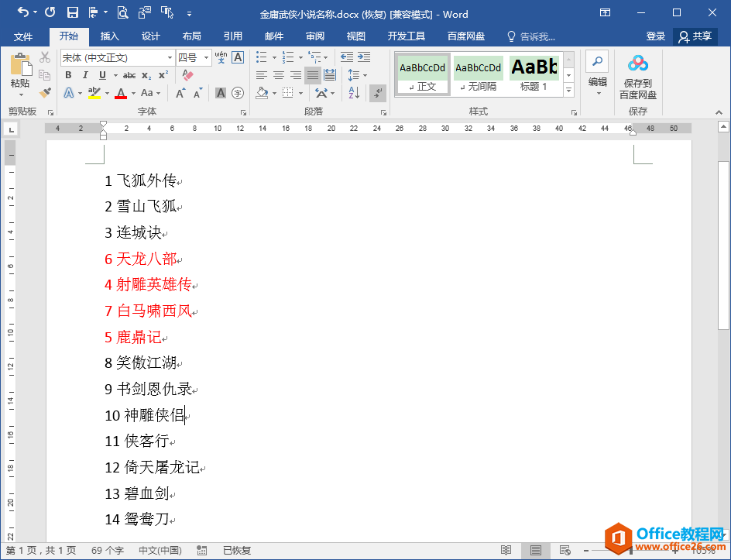The image size is (731, 560).
Task: Grow font size with larger A
Action: click(181, 93)
